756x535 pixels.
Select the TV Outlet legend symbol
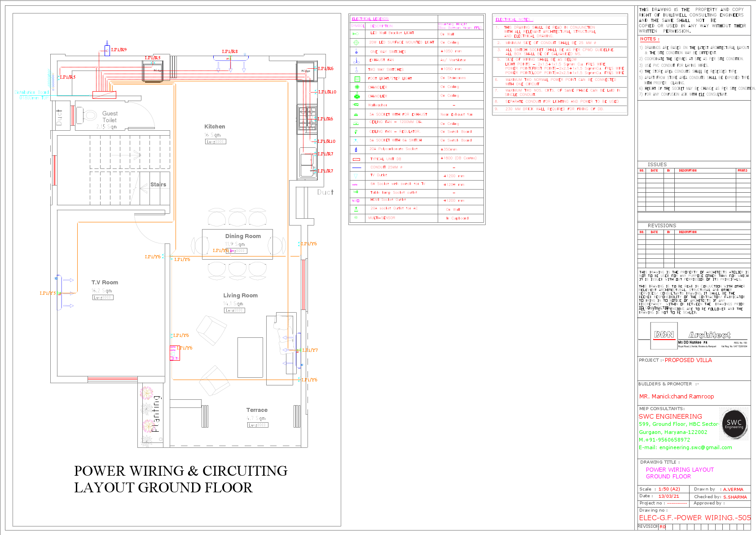[356, 176]
